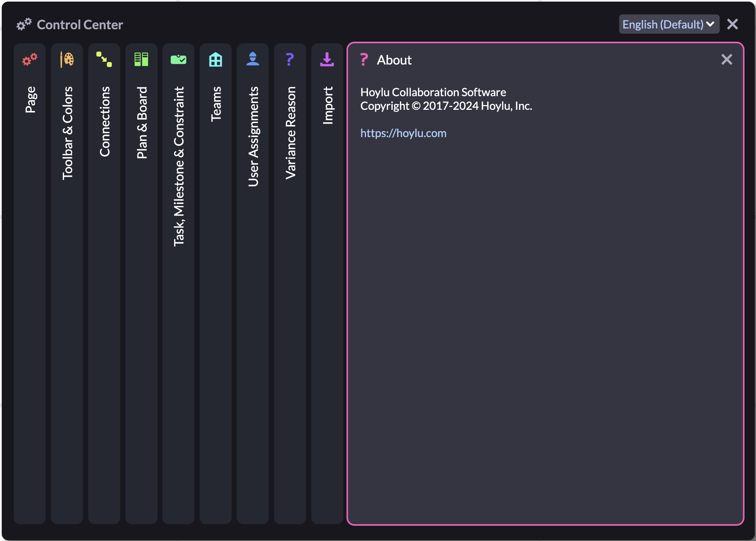
Task: Click the Import download icon
Action: (327, 59)
